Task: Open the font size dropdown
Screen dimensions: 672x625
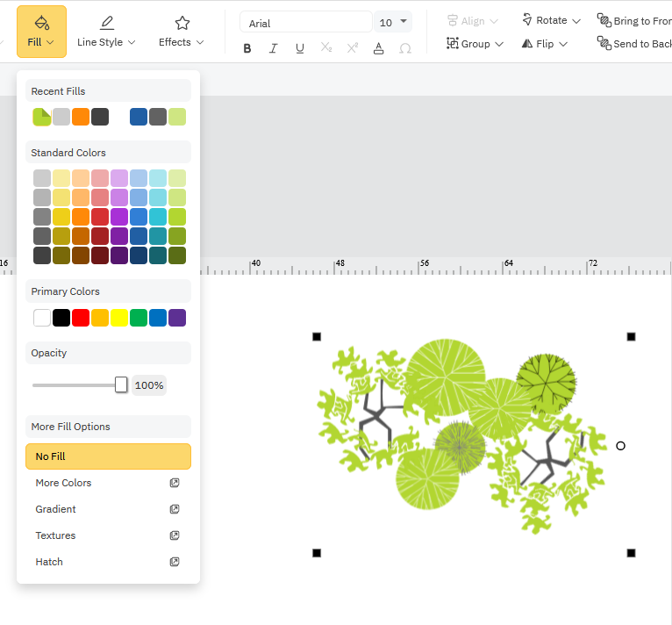Action: (393, 22)
